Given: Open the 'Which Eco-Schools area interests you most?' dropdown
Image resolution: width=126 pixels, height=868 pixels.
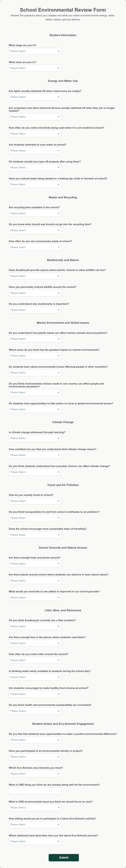Looking at the screenshot, I should click(35, 774).
